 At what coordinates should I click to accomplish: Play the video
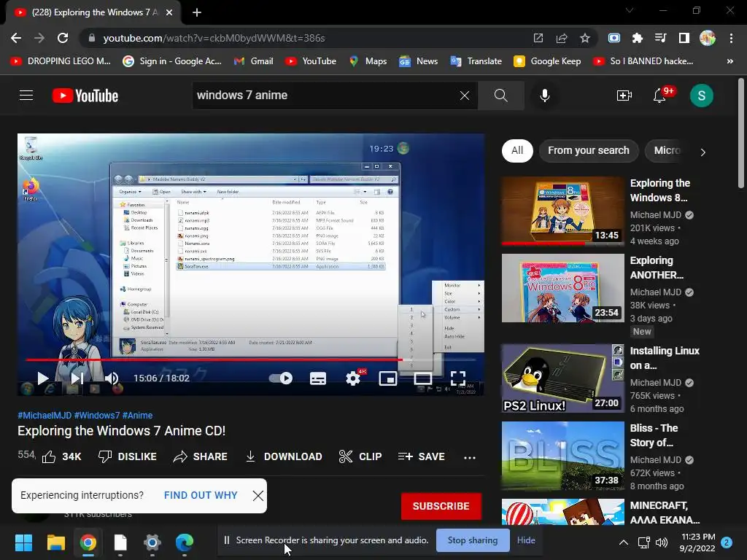(x=42, y=378)
